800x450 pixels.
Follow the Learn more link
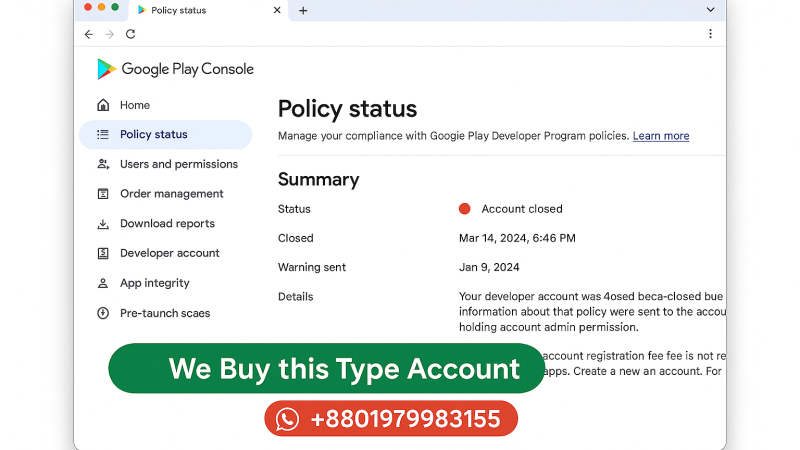(x=661, y=136)
